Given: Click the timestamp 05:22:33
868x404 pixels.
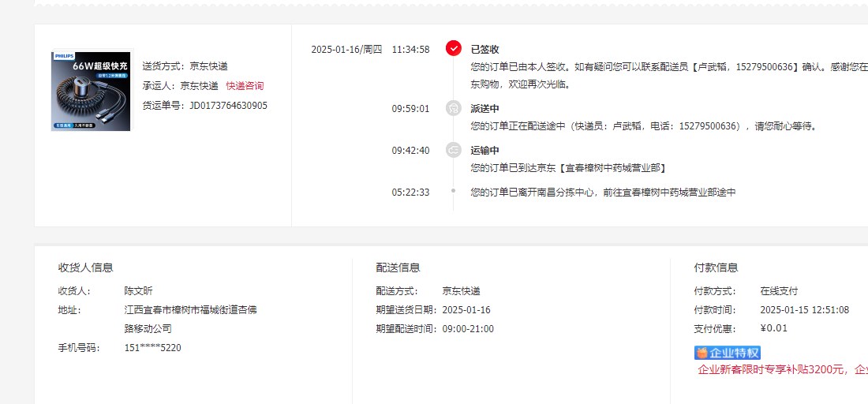Looking at the screenshot, I should tap(411, 192).
